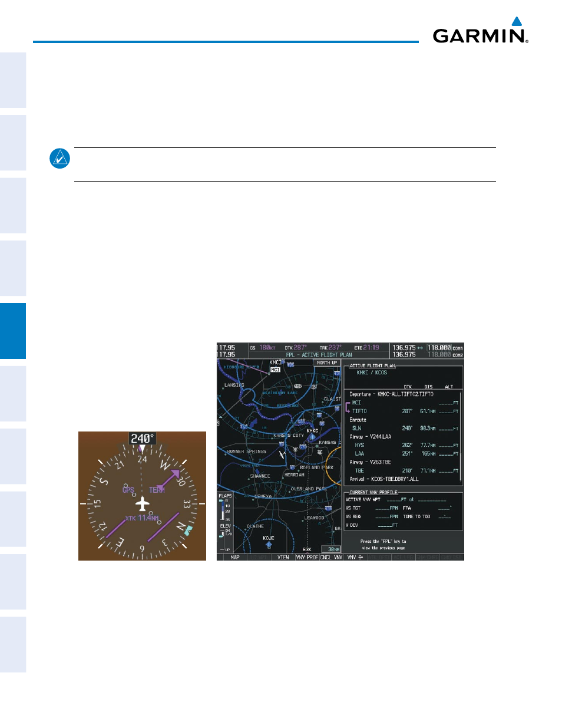The width and height of the screenshot is (562, 728).
Task: Select the TIFTO waypoint row
Action: pyautogui.click(x=404, y=411)
